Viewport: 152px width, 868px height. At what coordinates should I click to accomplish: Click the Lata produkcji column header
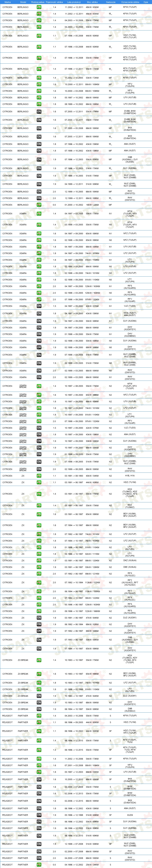click(x=74, y=2)
